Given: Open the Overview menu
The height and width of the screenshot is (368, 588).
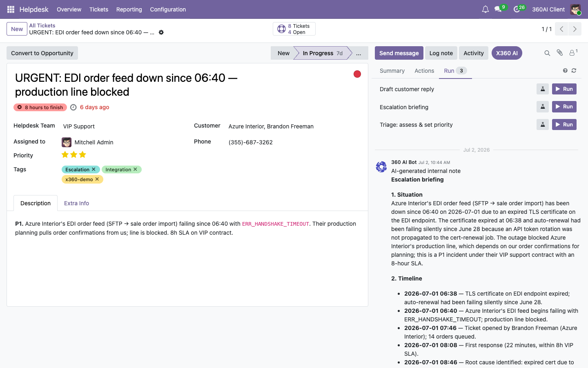Looking at the screenshot, I should [x=69, y=9].
